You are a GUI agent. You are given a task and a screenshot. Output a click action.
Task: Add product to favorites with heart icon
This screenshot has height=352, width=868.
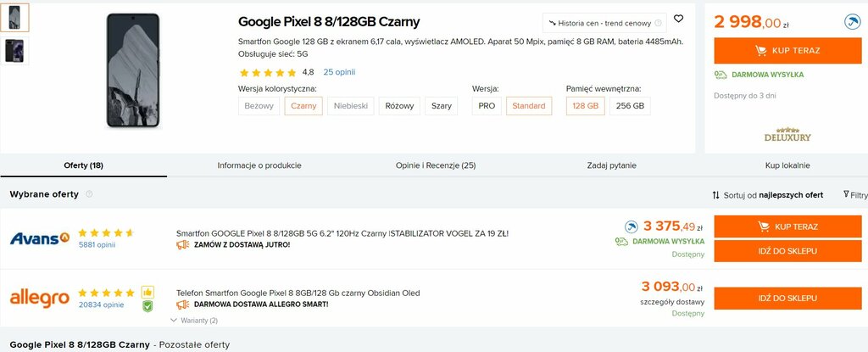pos(678,19)
